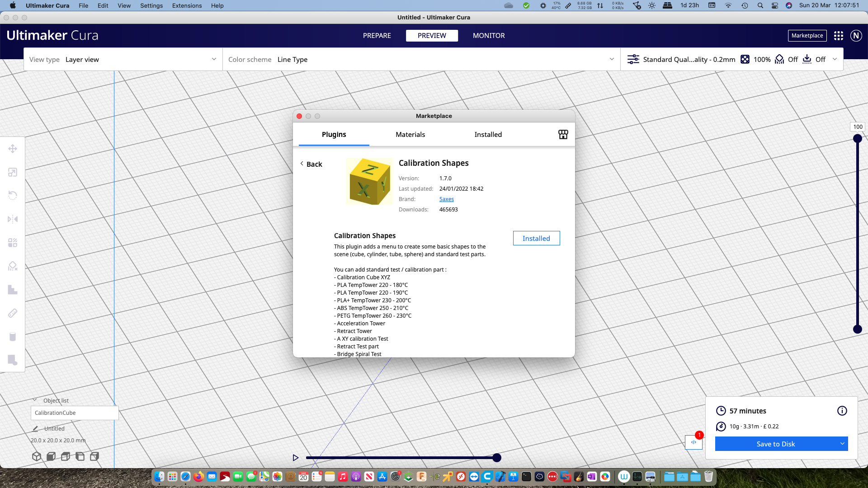The width and height of the screenshot is (868, 488).
Task: Open the Extensions menu
Action: 186,5
